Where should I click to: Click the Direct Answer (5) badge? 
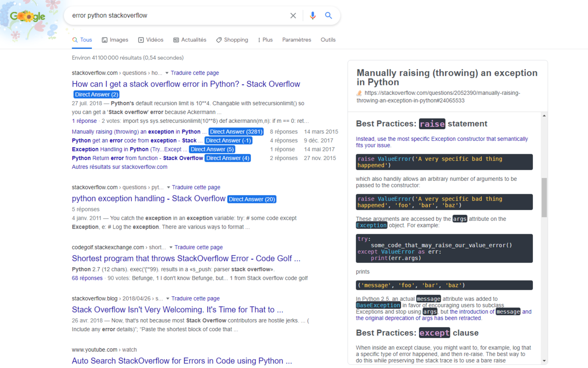click(x=213, y=149)
